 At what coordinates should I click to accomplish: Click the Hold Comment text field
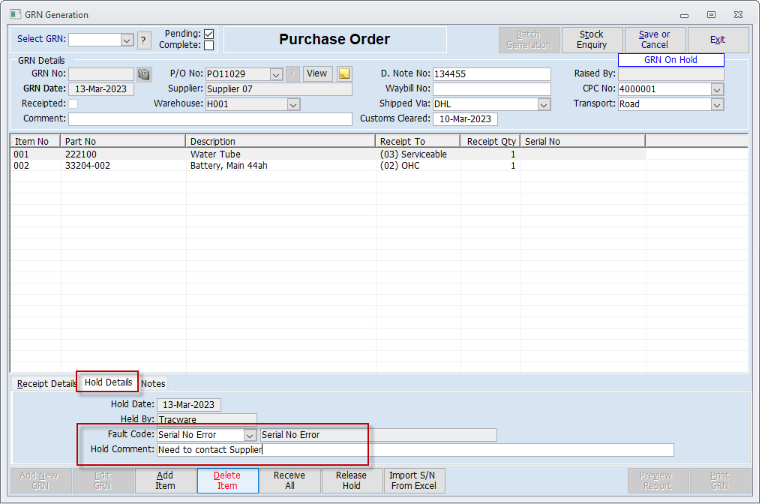click(415, 450)
